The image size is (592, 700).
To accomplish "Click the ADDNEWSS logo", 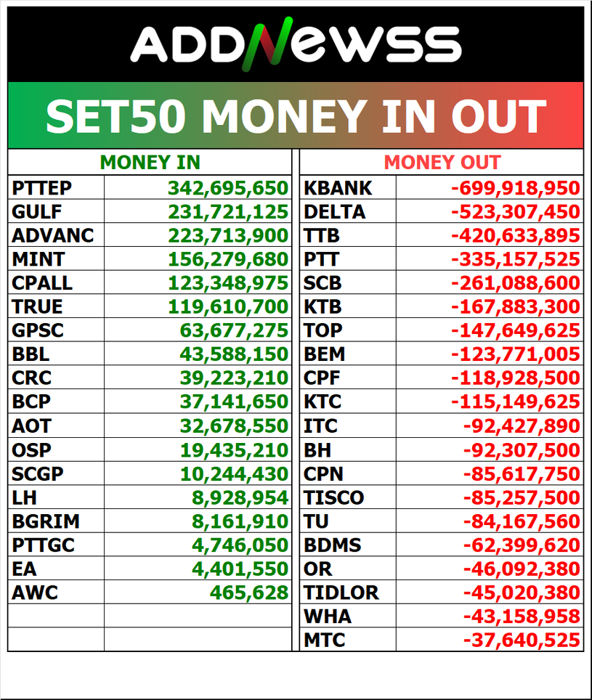I will pos(296,44).
